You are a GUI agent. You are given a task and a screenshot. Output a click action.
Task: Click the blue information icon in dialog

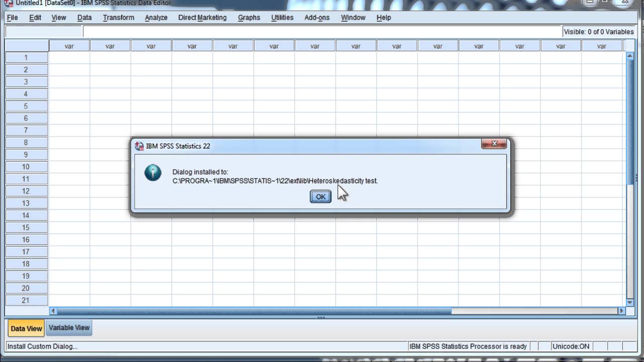152,172
